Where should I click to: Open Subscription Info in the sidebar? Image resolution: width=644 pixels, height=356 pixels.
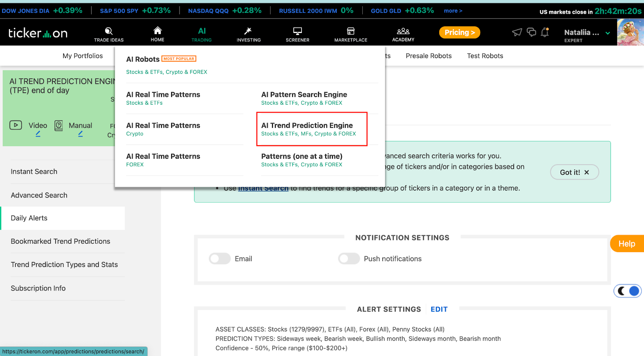(38, 288)
